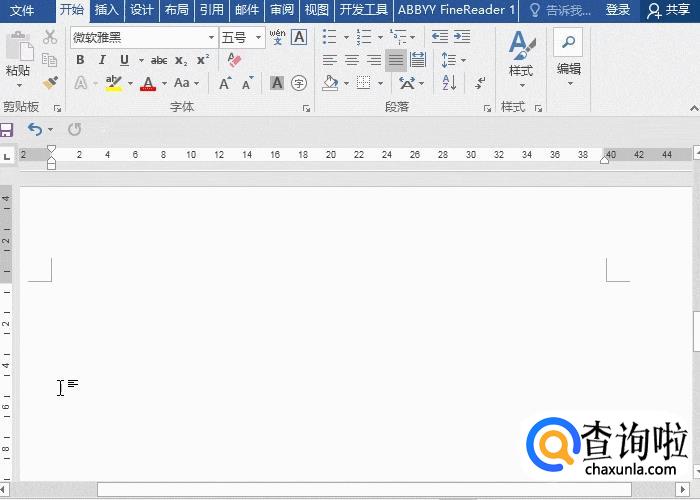Switch to the 设计 Design tab

pyautogui.click(x=142, y=10)
